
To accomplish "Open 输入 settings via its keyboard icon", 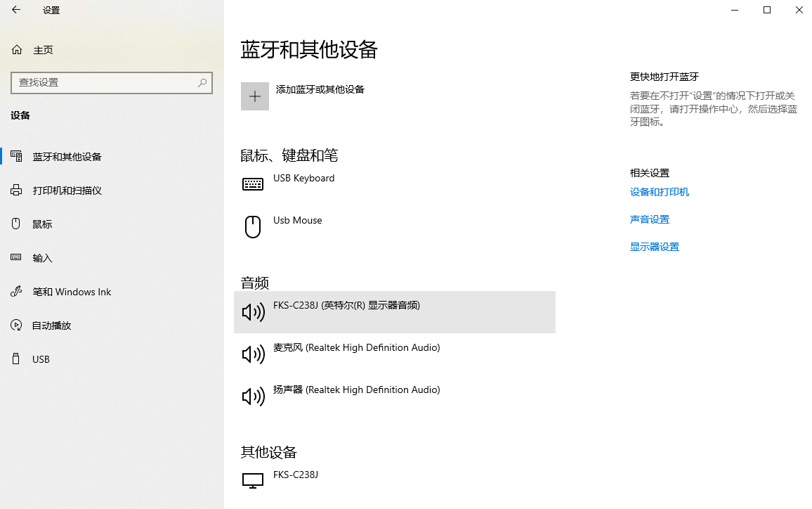I will coord(15,257).
